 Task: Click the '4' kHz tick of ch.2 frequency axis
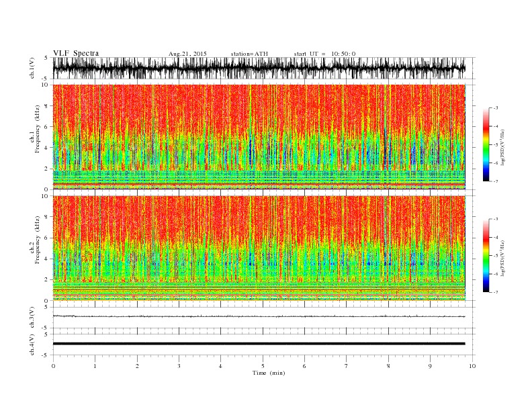[47, 259]
